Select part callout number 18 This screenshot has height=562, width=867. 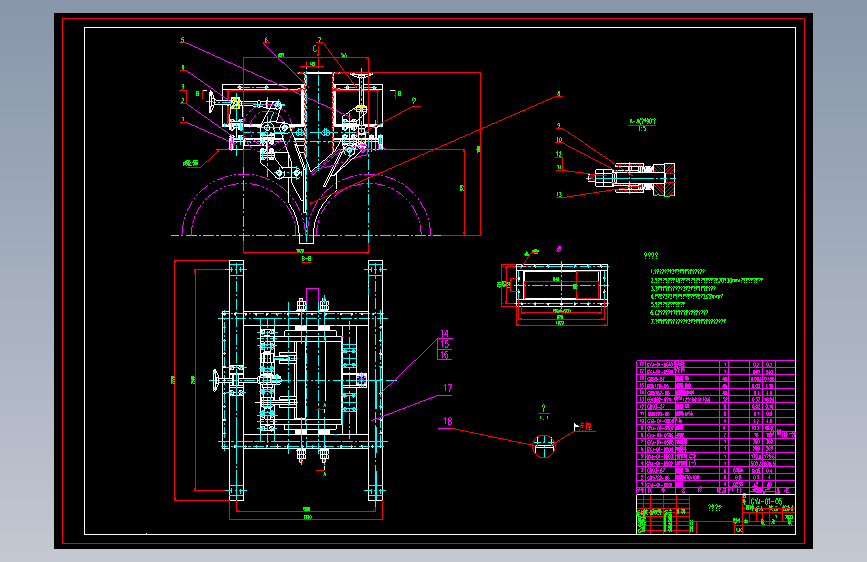point(447,421)
